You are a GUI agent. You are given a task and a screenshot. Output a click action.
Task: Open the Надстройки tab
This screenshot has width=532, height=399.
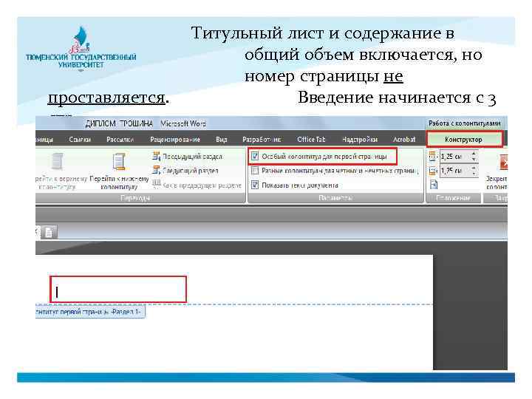(360, 140)
